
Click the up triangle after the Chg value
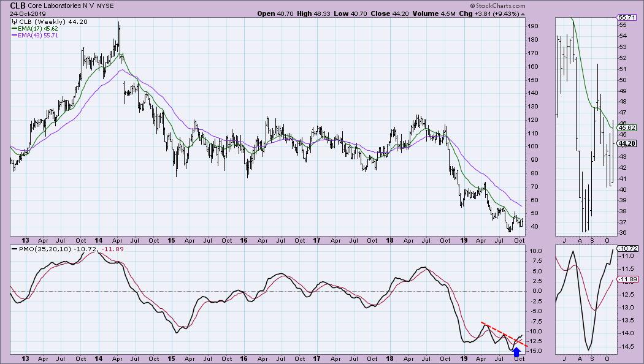point(523,14)
